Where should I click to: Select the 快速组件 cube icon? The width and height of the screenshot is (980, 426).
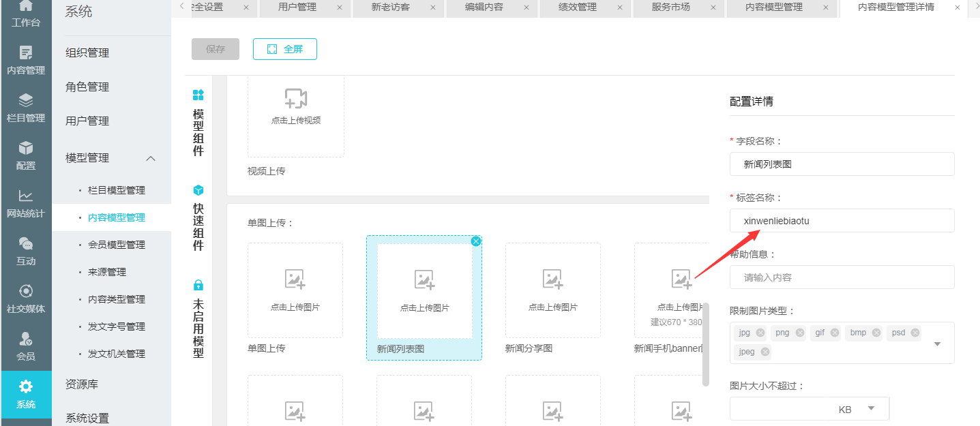[198, 190]
